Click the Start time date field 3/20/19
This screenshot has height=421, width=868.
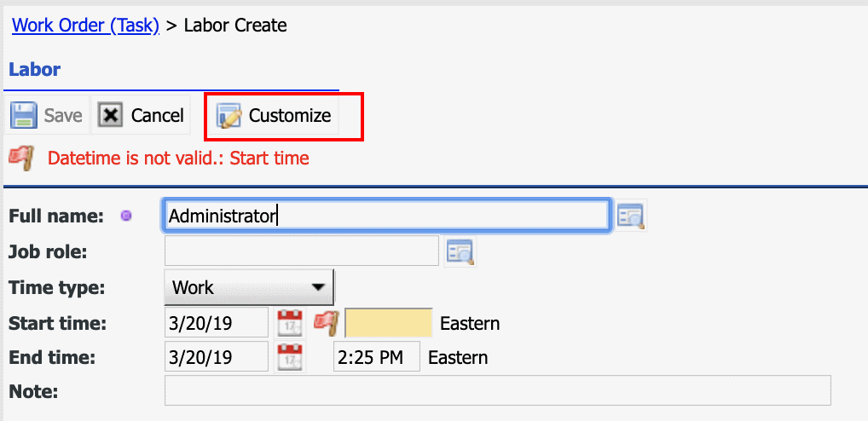click(217, 323)
